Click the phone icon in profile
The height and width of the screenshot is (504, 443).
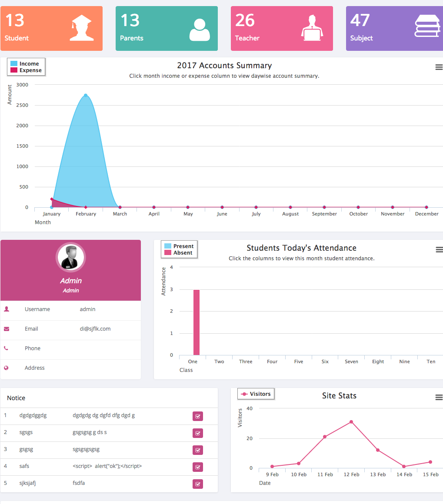click(x=7, y=348)
